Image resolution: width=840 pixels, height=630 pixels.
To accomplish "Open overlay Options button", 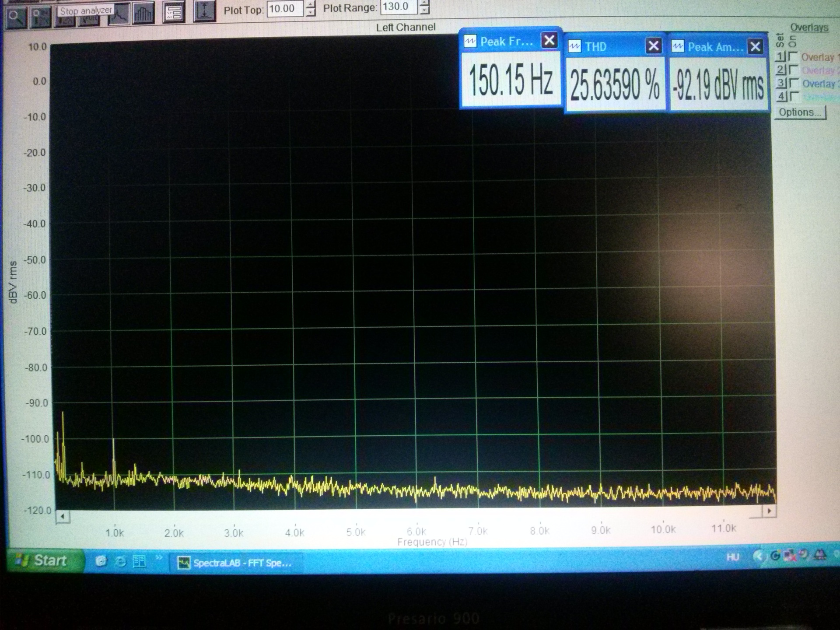I will [799, 112].
